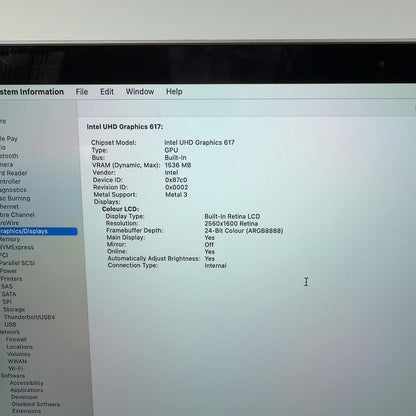Open the System Information app menu
The height and width of the screenshot is (416, 416).
32,92
